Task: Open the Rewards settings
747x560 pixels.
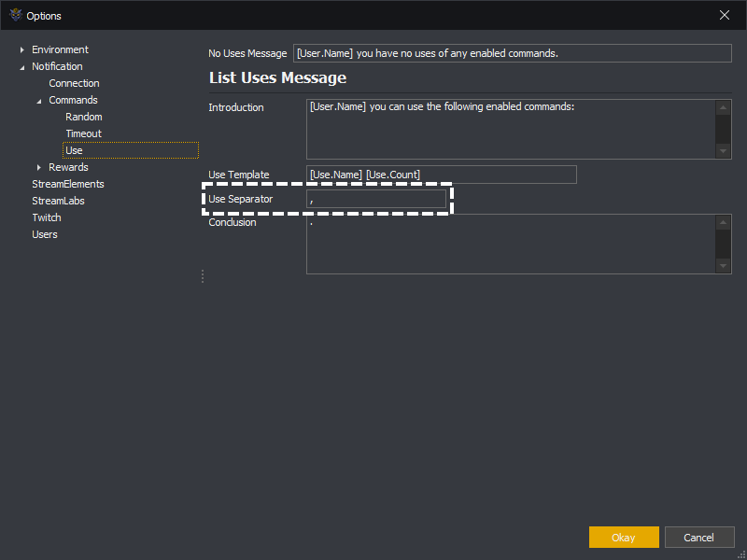Action: (68, 167)
